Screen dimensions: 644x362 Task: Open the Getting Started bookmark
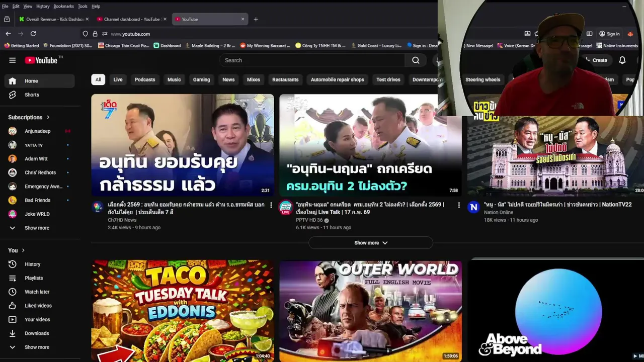tap(22, 45)
